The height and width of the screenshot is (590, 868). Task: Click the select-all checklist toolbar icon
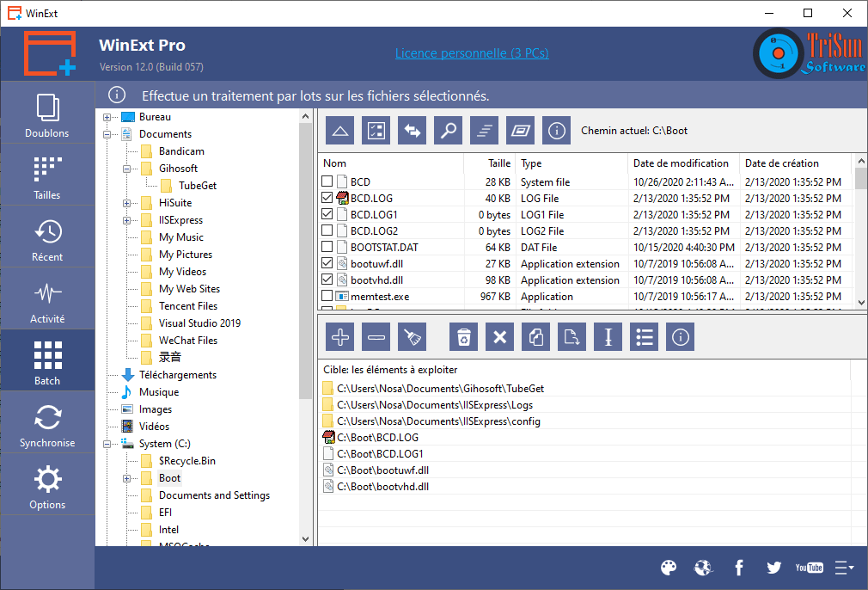tap(376, 131)
